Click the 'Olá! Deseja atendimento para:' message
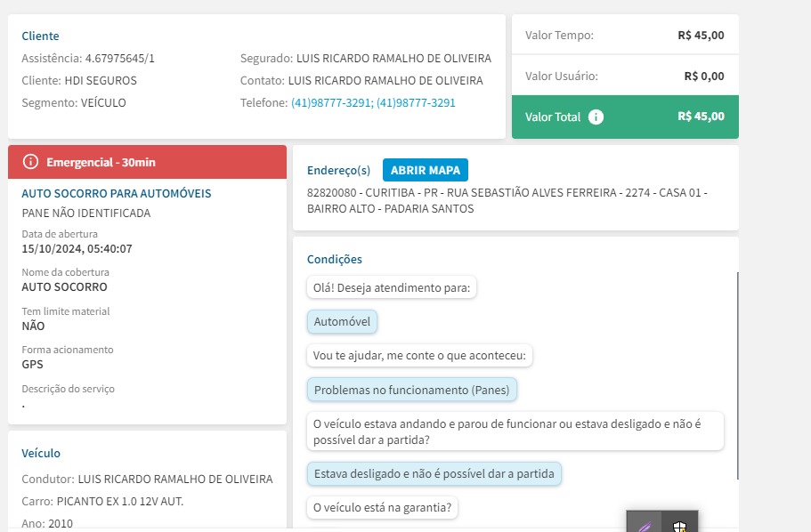811x532 pixels. click(x=392, y=287)
